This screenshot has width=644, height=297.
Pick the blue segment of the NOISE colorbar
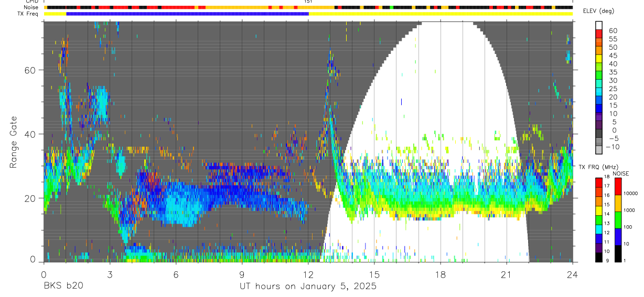tap(618, 237)
